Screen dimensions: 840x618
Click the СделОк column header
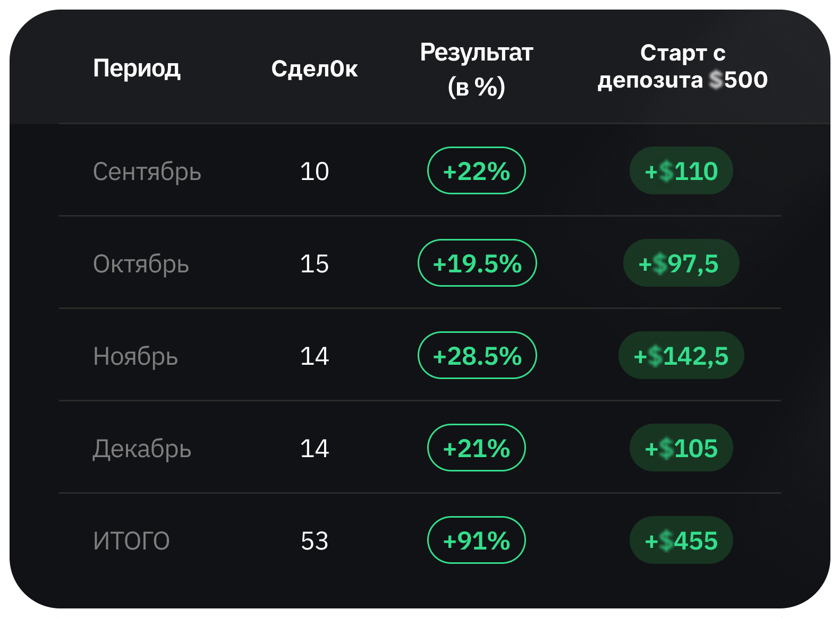tap(314, 68)
